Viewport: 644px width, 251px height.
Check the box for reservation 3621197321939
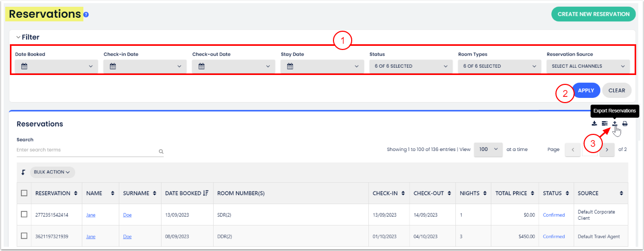[x=24, y=236]
